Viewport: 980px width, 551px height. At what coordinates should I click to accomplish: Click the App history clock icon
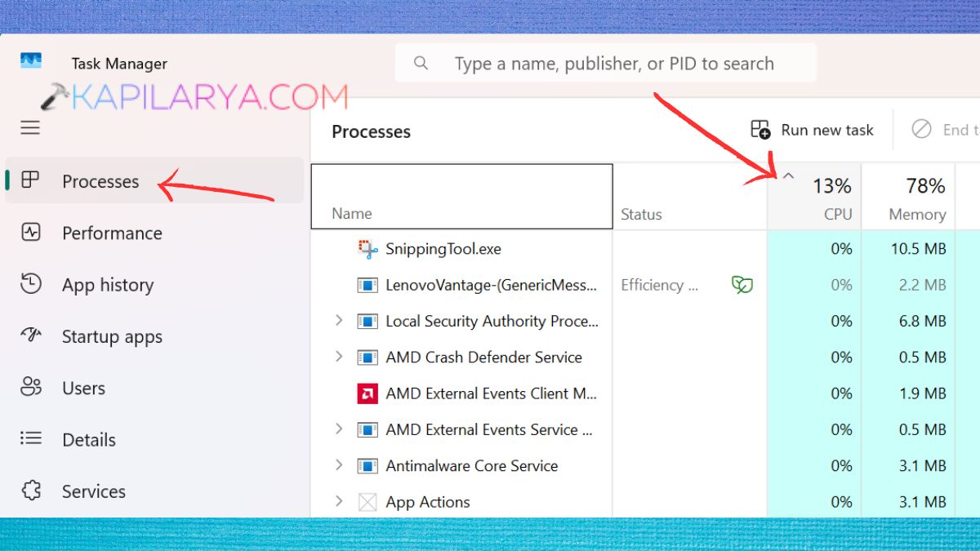point(30,284)
